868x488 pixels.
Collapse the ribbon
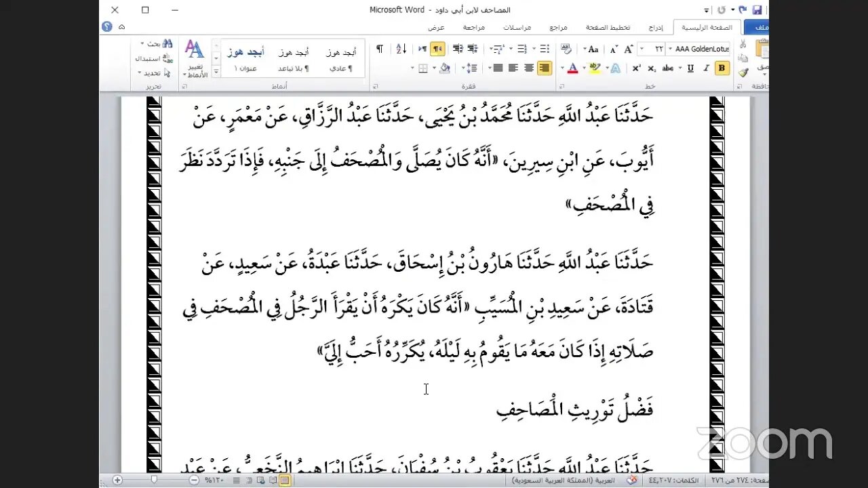click(x=121, y=26)
